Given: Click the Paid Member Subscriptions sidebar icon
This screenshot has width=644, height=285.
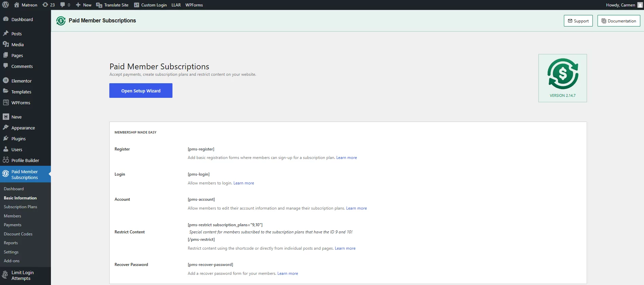Looking at the screenshot, I should pyautogui.click(x=6, y=174).
